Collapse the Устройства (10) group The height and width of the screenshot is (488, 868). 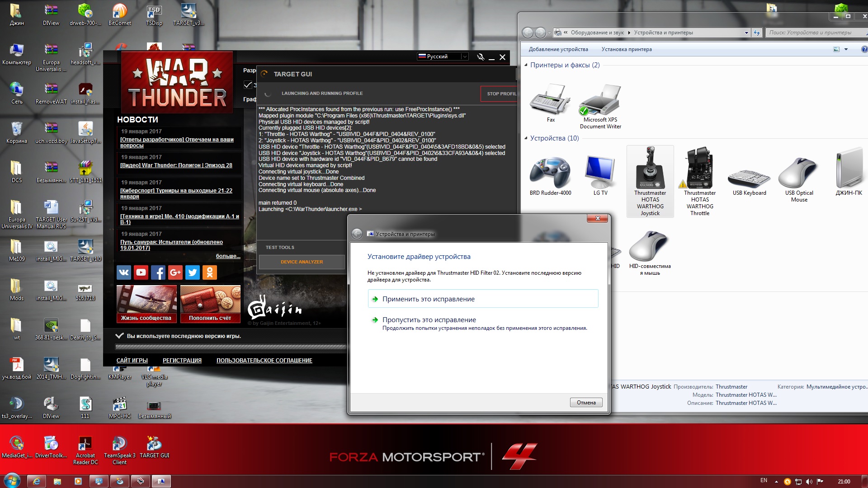[x=526, y=138]
